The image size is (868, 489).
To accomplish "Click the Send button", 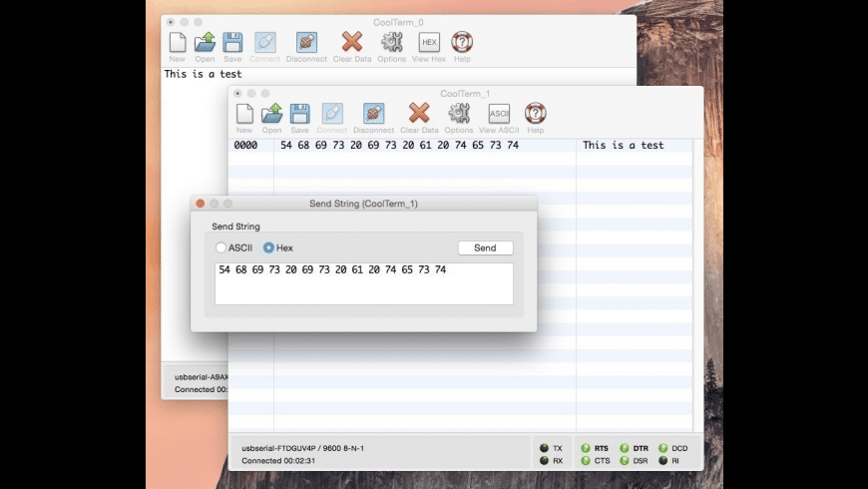I will [485, 247].
